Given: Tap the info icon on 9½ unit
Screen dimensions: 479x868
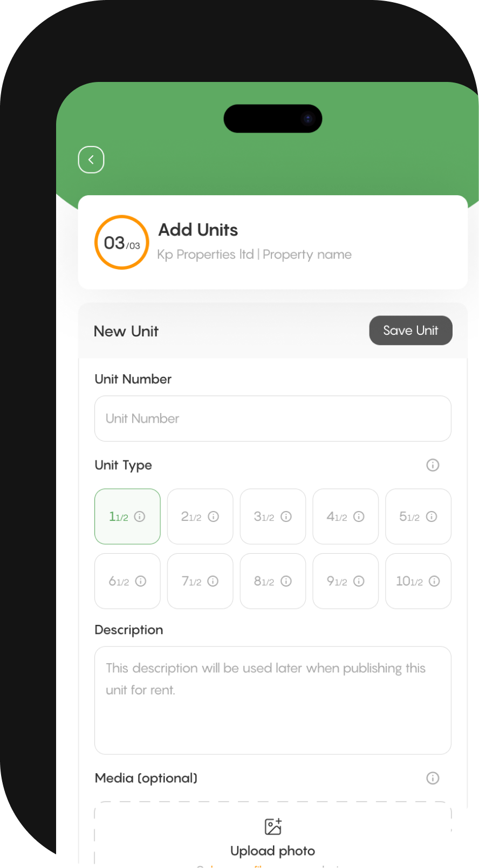Looking at the screenshot, I should pos(359,581).
